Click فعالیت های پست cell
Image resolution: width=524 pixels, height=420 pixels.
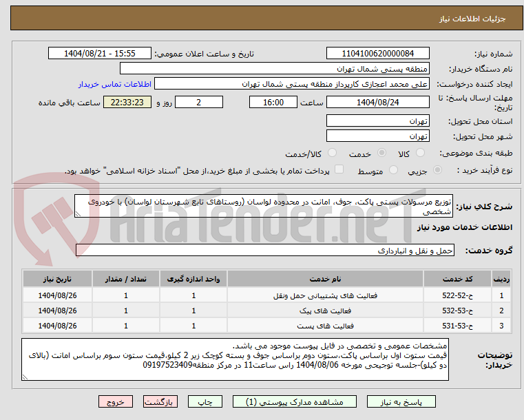325,326
